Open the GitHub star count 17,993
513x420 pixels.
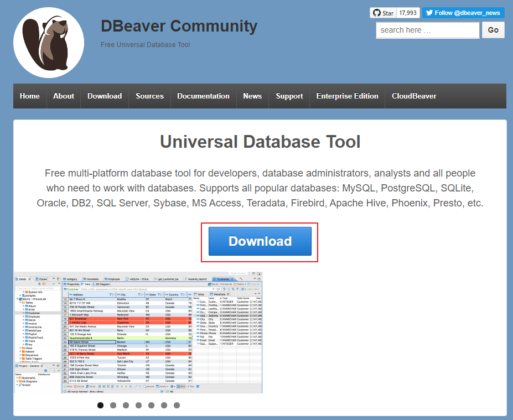point(408,13)
